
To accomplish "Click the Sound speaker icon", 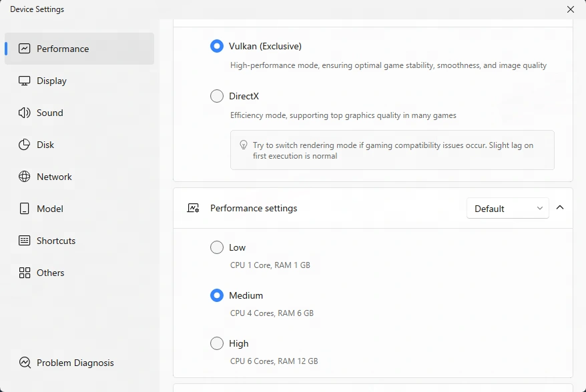I will [x=25, y=113].
